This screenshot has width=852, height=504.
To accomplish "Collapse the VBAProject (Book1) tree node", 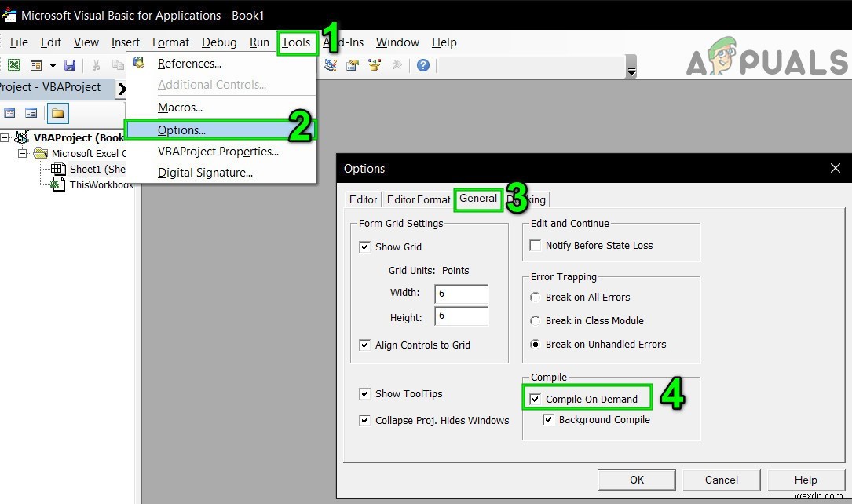I will (x=5, y=138).
